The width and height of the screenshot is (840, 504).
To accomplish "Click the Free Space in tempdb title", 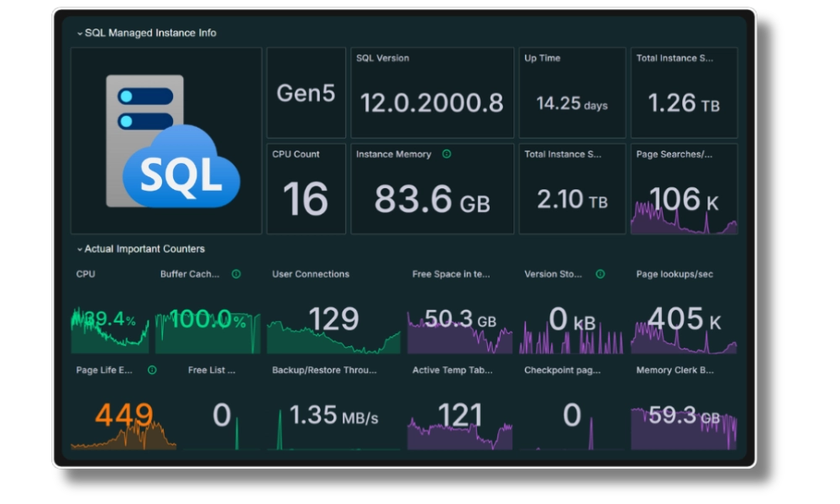I will tap(450, 274).
